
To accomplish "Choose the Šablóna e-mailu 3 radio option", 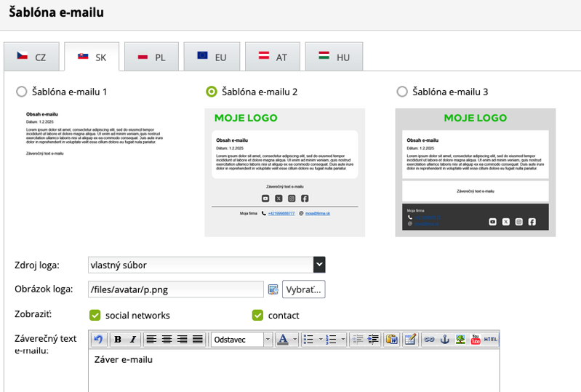I will click(x=402, y=92).
